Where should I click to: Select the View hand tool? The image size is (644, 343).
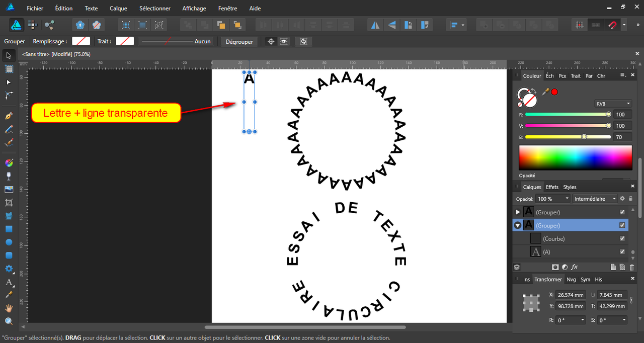(x=9, y=308)
